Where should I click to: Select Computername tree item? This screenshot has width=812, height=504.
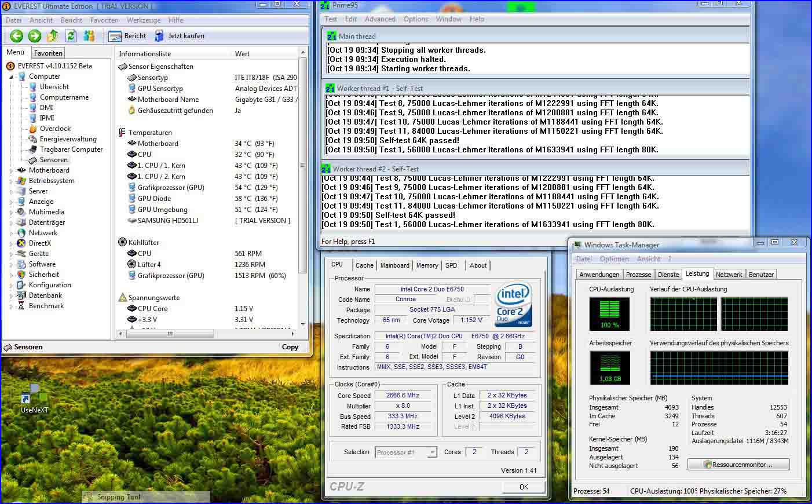pos(64,97)
